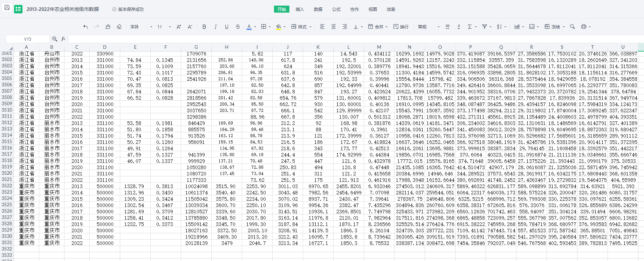Click the filter funnel icon
This screenshot has width=644, height=261.
tap(485, 27)
